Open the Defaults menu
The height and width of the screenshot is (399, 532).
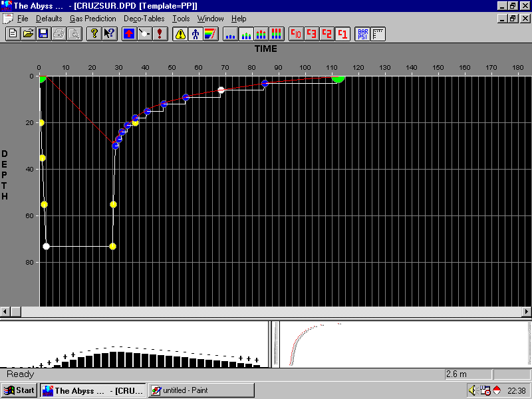pyautogui.click(x=49, y=19)
